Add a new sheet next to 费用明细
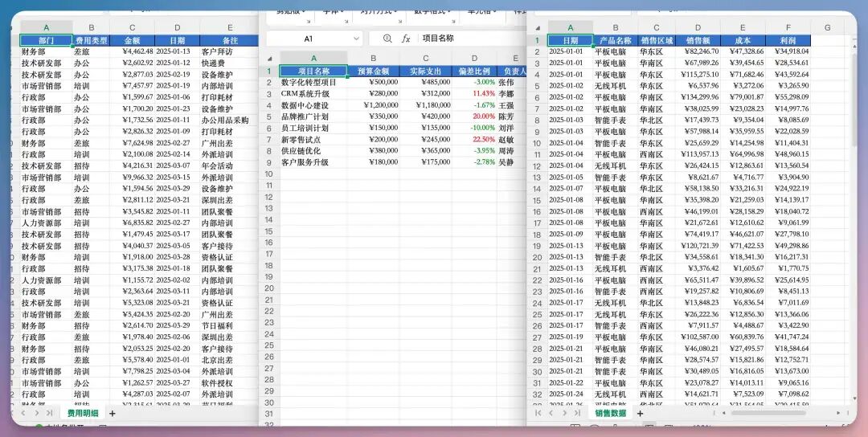Screen dimensions: 868x437 pyautogui.click(x=113, y=413)
